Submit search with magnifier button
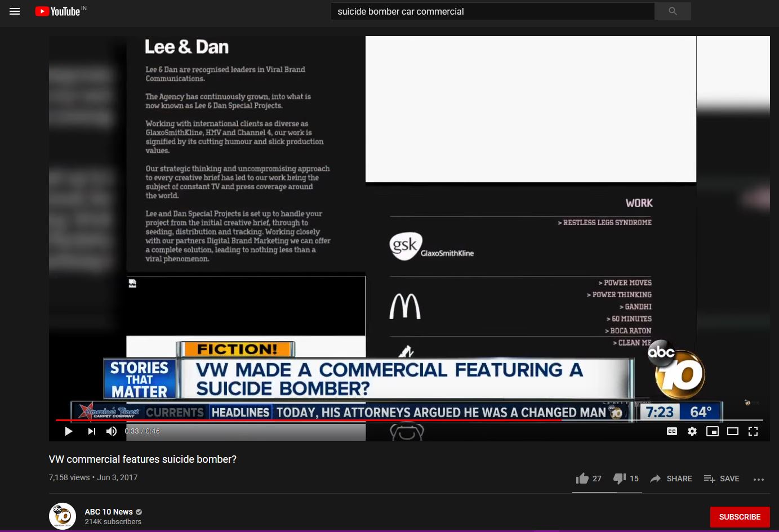Viewport: 779px width, 532px height. (673, 11)
